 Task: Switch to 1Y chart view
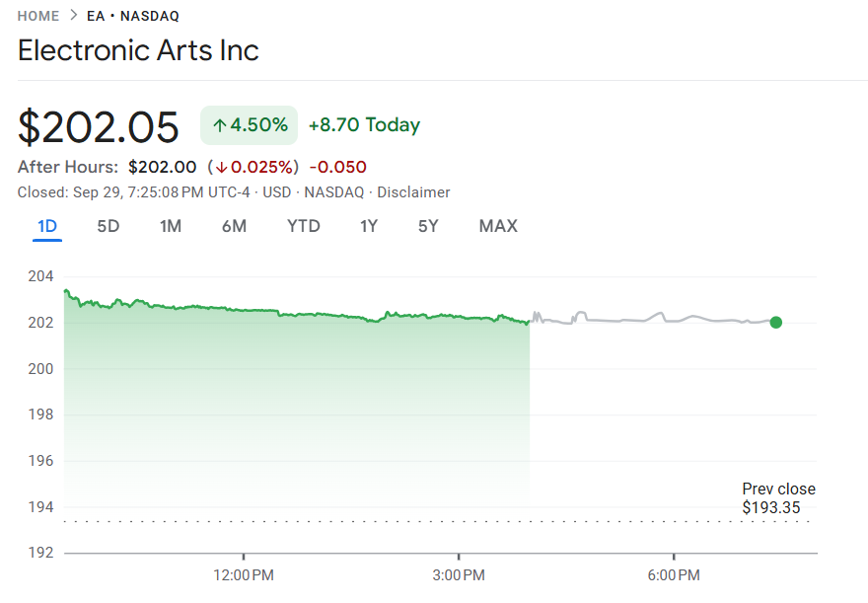tap(369, 226)
